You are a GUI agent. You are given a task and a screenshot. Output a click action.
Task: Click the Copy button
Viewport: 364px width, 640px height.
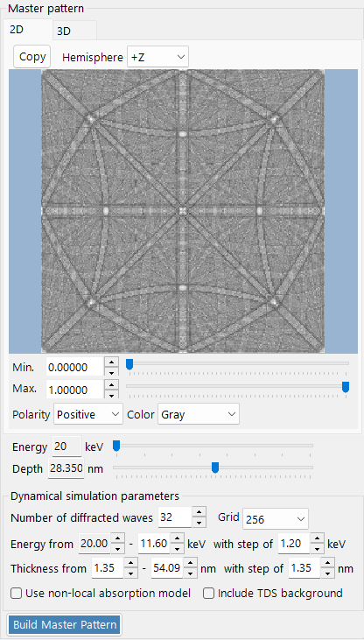point(32,56)
